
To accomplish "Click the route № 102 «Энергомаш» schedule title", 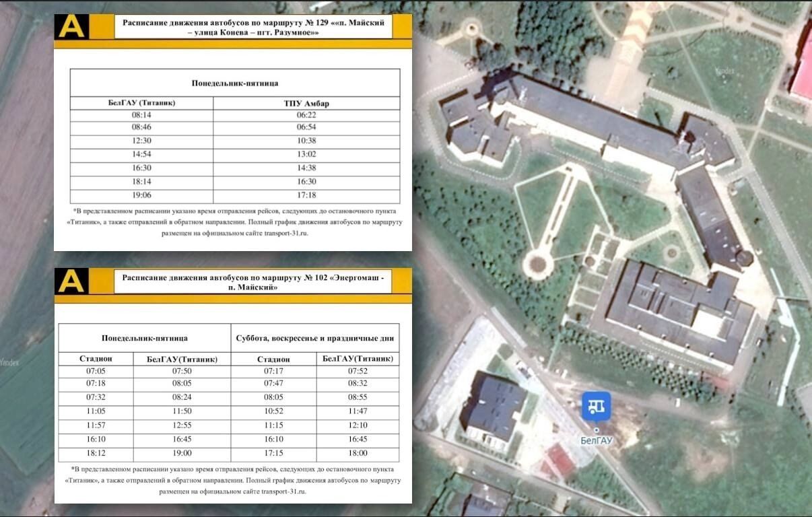I will (x=252, y=282).
